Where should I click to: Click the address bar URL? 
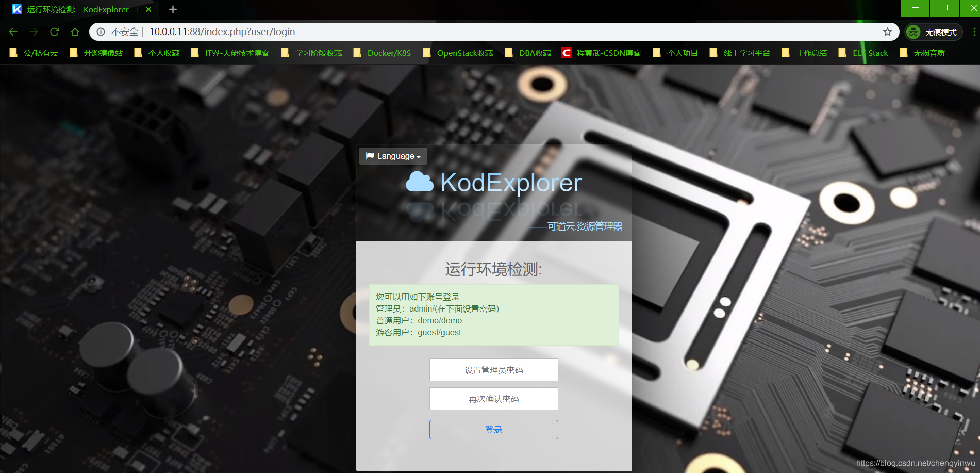[x=222, y=32]
